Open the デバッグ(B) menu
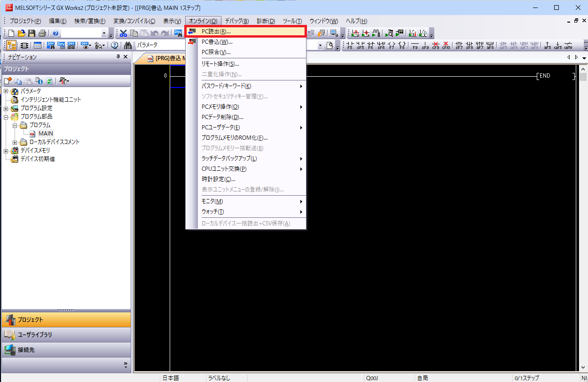This screenshot has height=382, width=588. [x=237, y=21]
